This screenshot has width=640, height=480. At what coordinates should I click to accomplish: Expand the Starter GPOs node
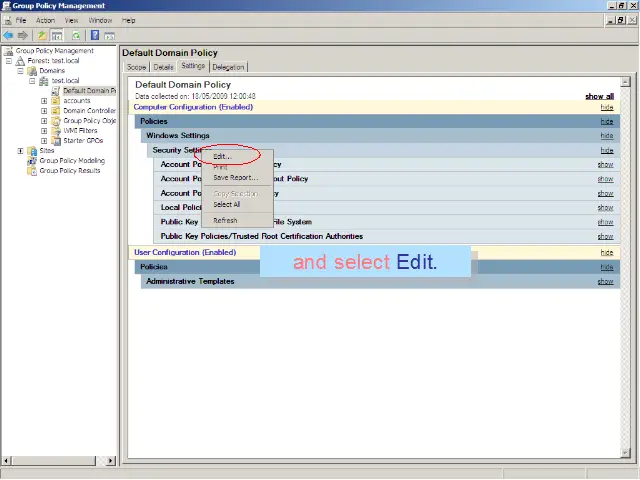[44, 141]
